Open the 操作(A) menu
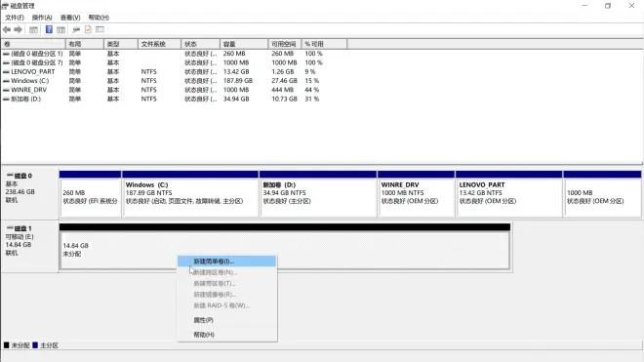644x362 pixels. 42,18
